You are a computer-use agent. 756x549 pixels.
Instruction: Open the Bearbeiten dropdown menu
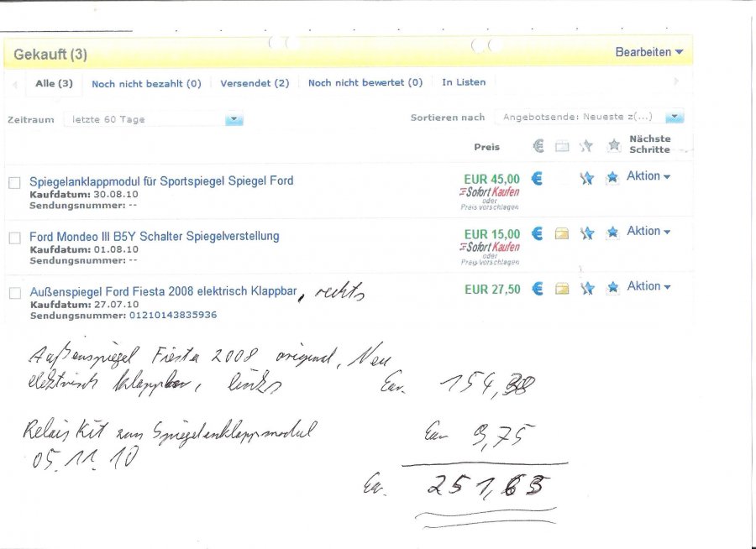tap(648, 52)
